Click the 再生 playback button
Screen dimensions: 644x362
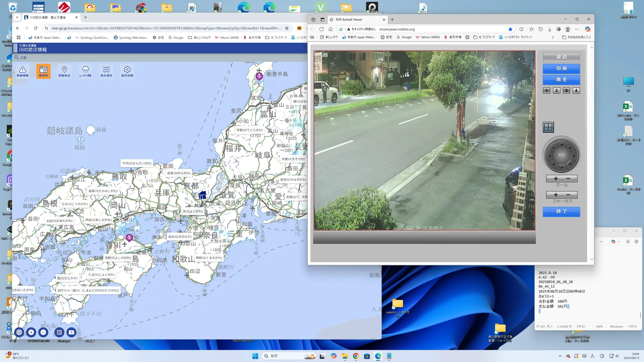click(x=561, y=80)
